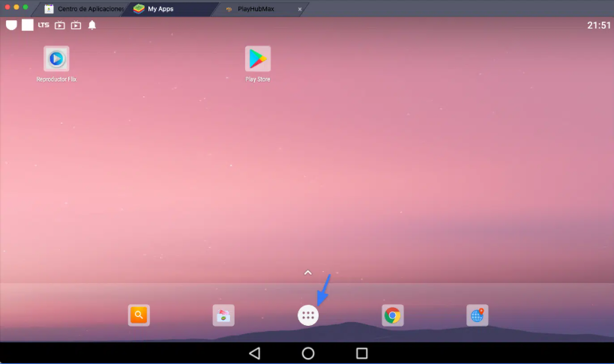Open the globe browser icon with location pin
The height and width of the screenshot is (364, 614).
(477, 316)
